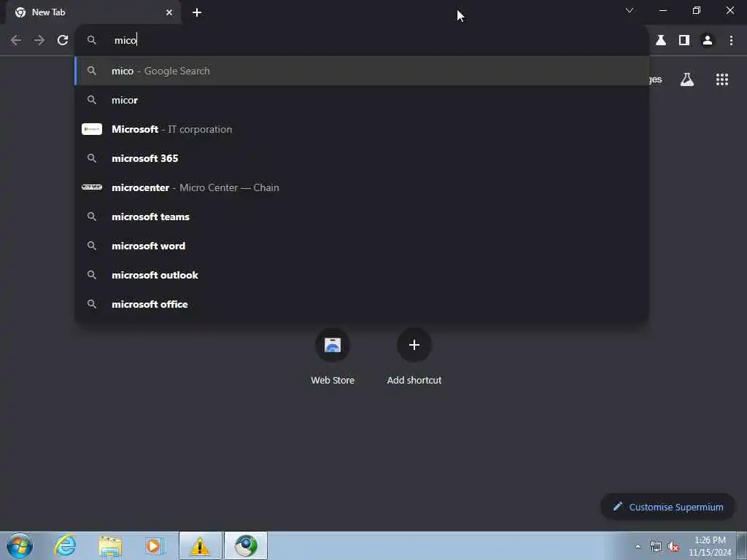The width and height of the screenshot is (747, 560).
Task: Open the Web Store shortcut
Action: [333, 345]
